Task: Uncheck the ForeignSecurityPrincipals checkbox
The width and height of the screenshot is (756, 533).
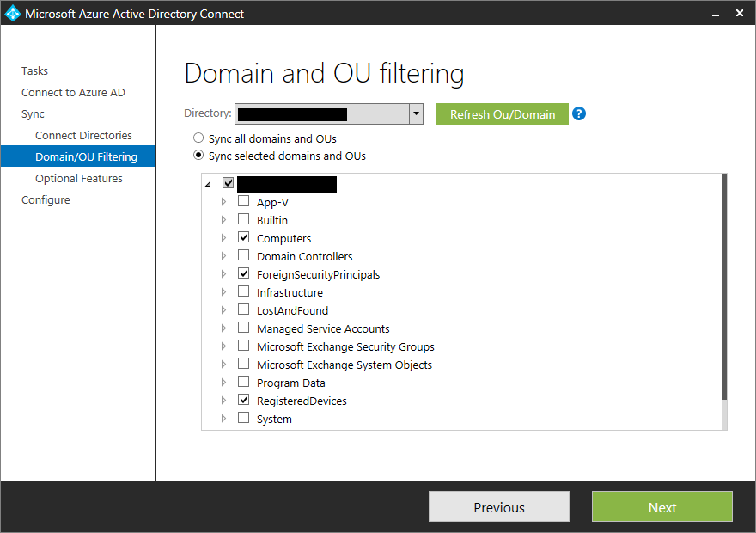Action: 243,273
